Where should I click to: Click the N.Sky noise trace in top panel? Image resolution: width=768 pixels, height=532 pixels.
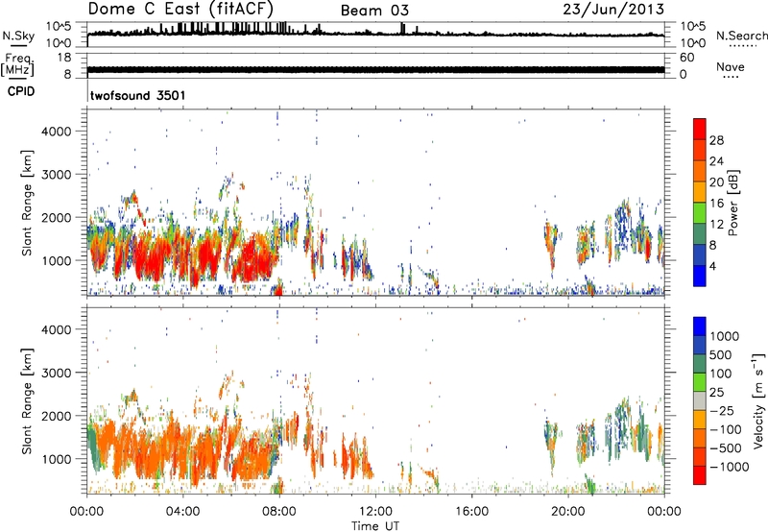click(375, 33)
